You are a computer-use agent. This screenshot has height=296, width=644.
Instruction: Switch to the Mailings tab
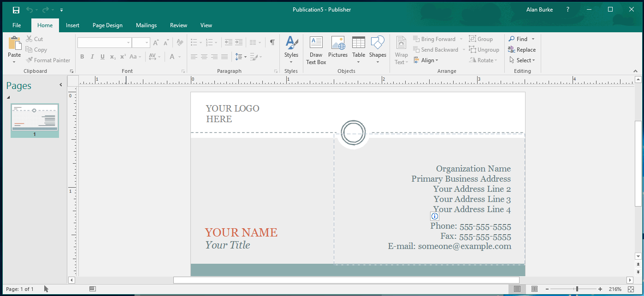coord(146,25)
